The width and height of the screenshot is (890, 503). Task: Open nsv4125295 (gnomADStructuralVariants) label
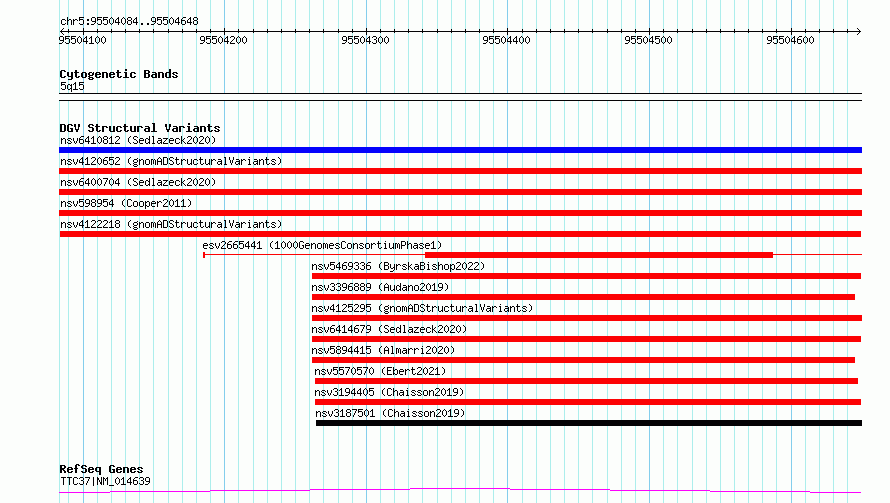[x=422, y=308]
